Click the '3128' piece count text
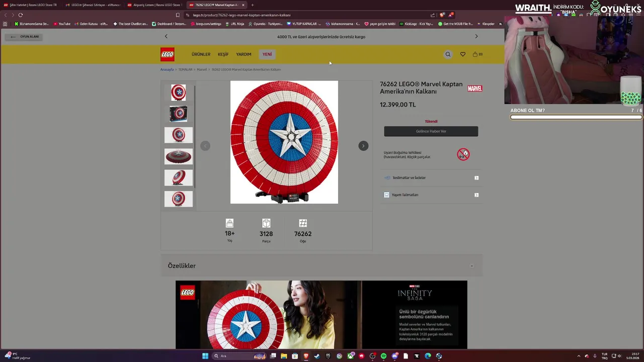 click(x=266, y=234)
